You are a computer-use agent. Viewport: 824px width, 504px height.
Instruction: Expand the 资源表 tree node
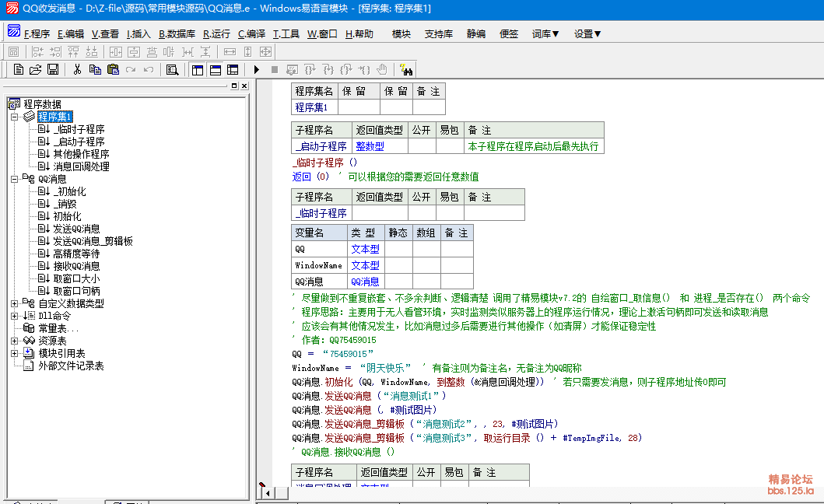14,341
